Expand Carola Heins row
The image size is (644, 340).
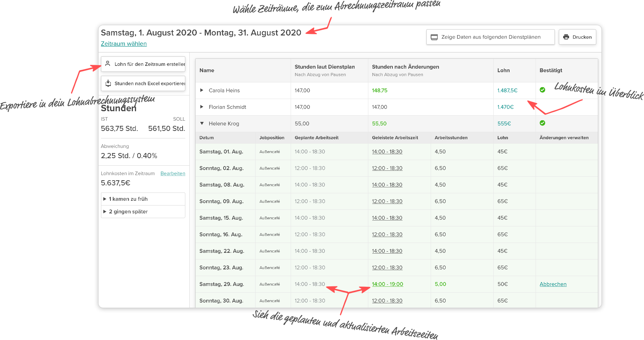tap(202, 90)
